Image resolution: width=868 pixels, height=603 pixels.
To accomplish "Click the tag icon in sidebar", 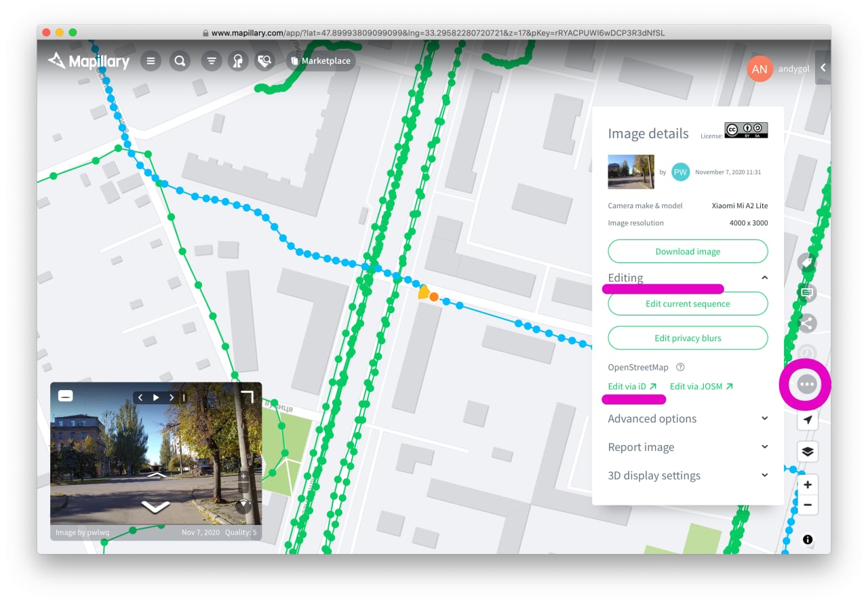I will click(x=806, y=262).
